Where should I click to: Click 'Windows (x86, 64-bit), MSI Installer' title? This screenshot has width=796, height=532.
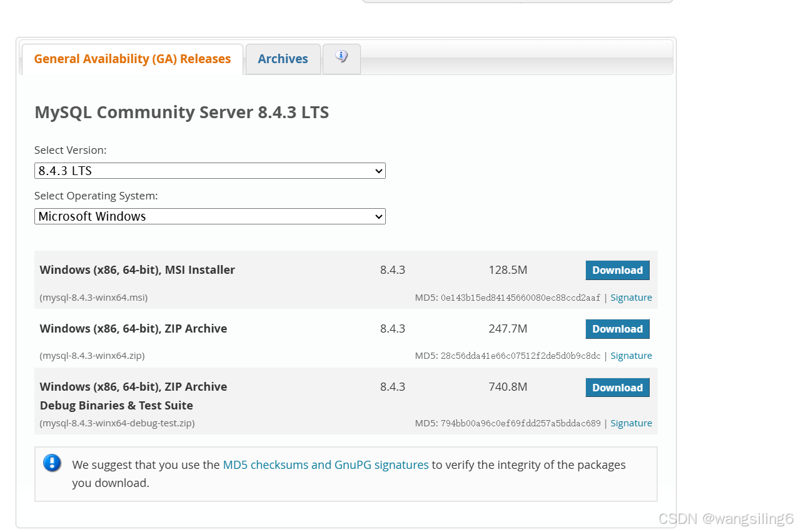coord(138,270)
